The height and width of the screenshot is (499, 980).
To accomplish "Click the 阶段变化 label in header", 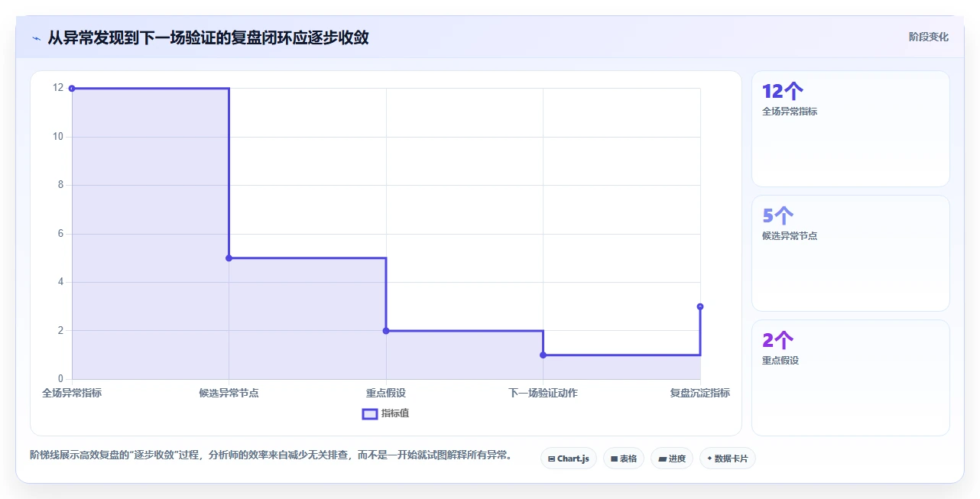I will click(929, 37).
